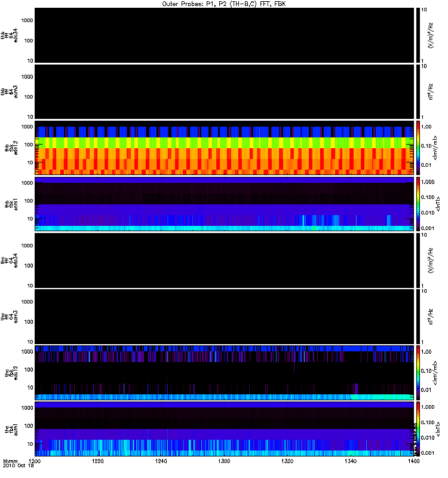
Task: Click the "1400" time axis label
Action: [x=413, y=461]
